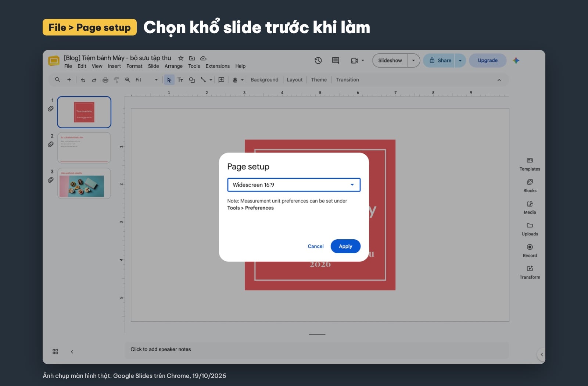
Task: Select the text box tool
Action: coord(180,80)
